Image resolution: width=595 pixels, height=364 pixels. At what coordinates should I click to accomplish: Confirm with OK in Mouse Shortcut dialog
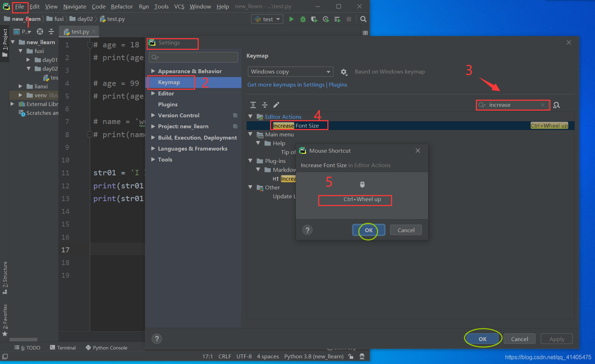[369, 230]
